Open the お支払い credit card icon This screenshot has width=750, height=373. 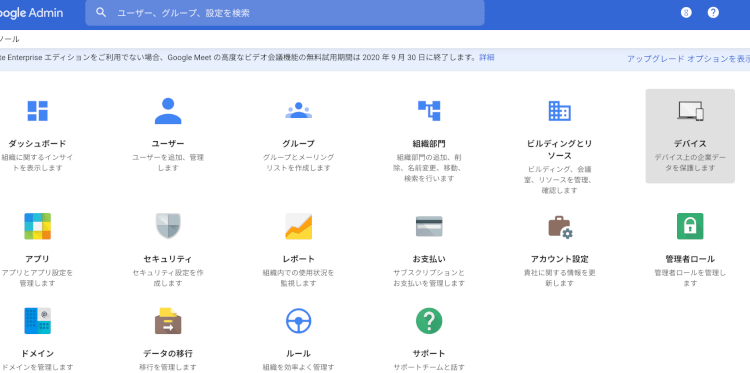click(x=429, y=226)
